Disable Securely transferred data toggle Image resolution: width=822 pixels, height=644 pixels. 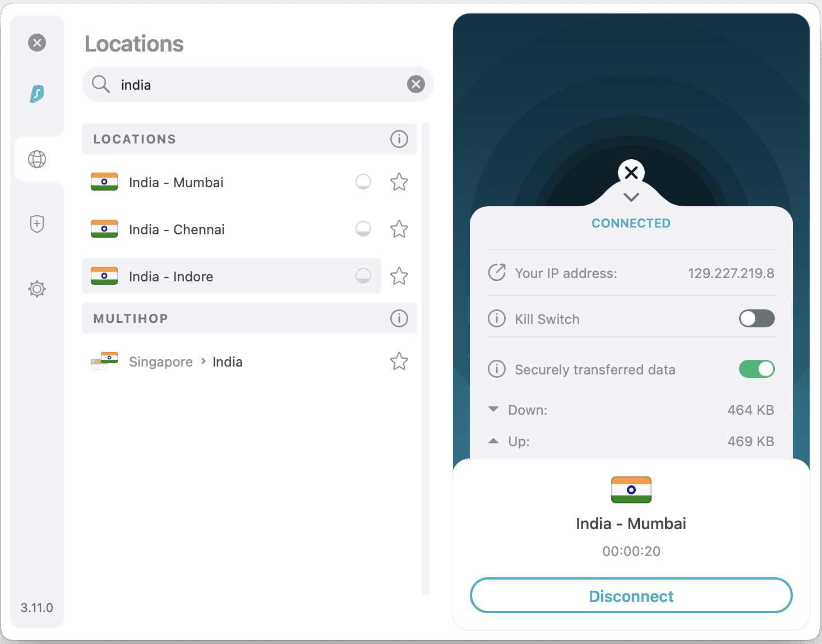(756, 369)
